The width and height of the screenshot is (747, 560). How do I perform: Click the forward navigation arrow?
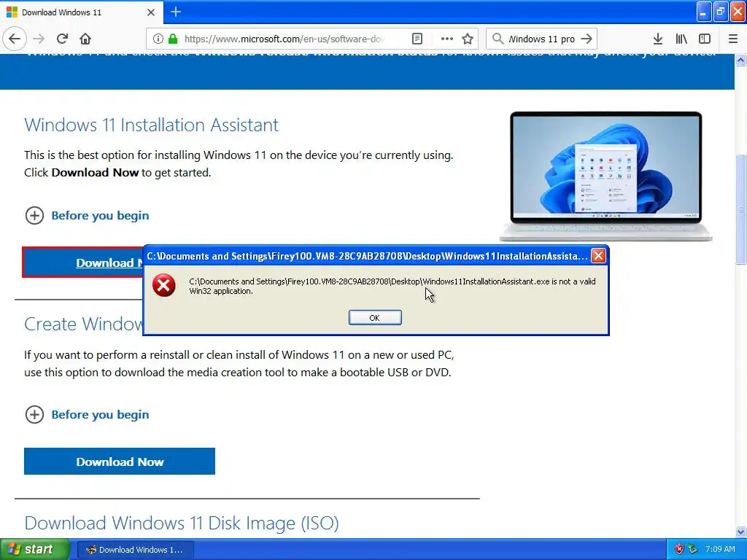click(39, 39)
